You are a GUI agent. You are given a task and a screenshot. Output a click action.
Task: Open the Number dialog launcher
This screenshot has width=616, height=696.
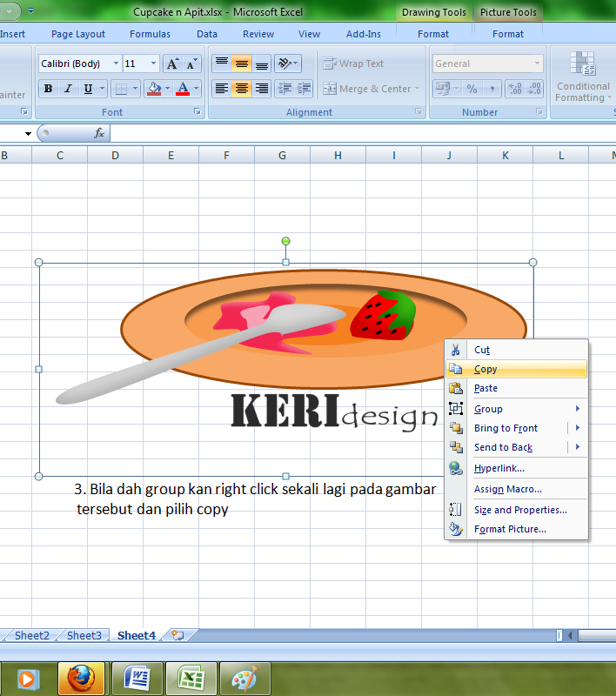(x=539, y=112)
